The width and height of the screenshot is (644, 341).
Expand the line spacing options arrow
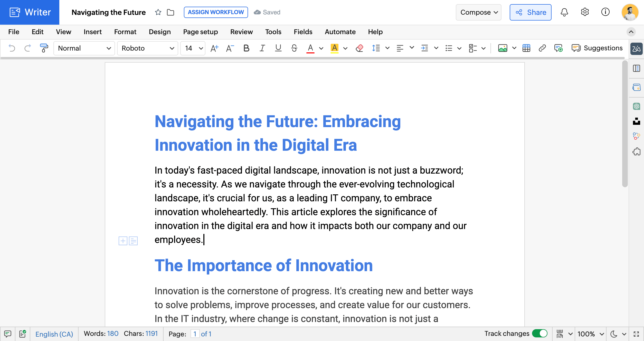coord(387,48)
